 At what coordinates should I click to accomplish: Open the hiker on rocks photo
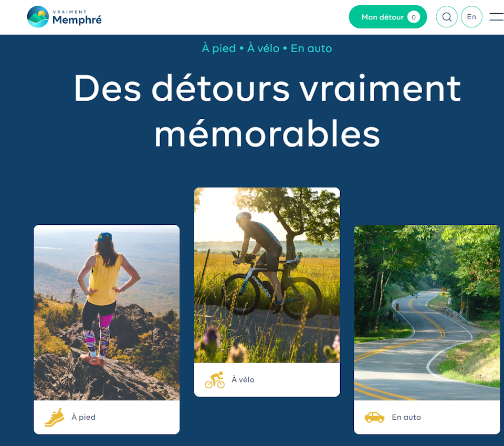click(107, 312)
